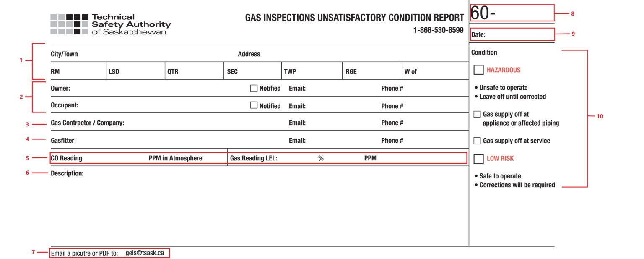Click the geis@tsask.ca email address
Screen dimensions: 644x259
point(145,254)
